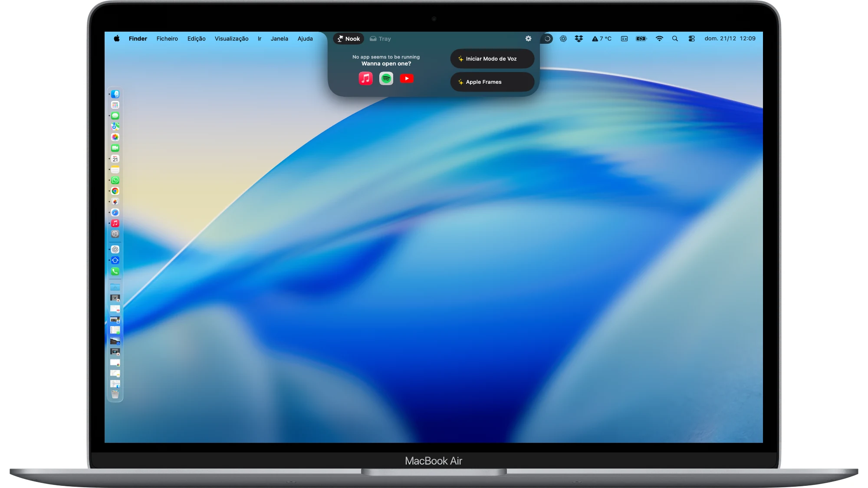
Task: Launch Google Chrome from the Dock
Action: pos(115,191)
